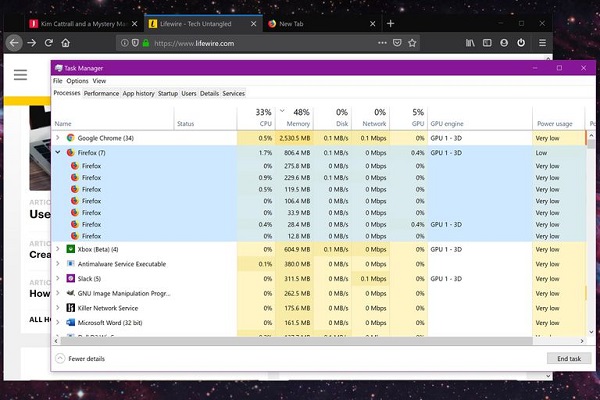Open the Task Manager View menu
Image resolution: width=600 pixels, height=400 pixels.
[x=99, y=81]
